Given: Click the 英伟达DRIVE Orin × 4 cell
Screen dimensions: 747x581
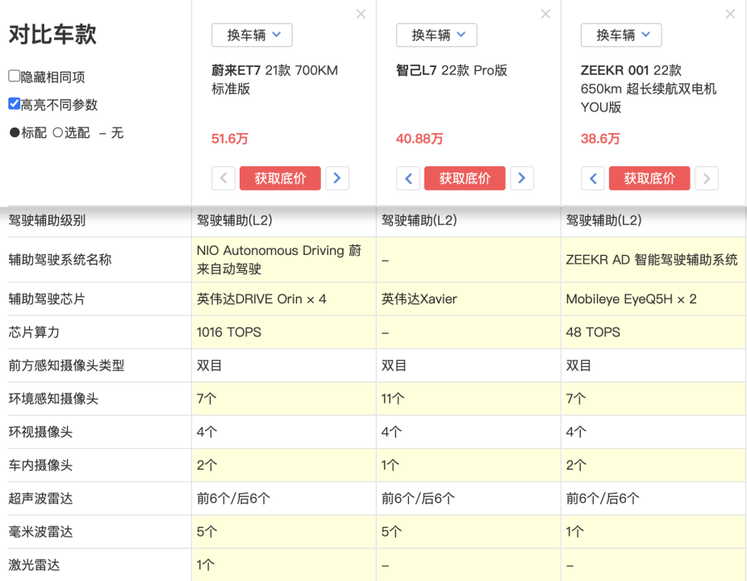Looking at the screenshot, I should coord(283,299).
